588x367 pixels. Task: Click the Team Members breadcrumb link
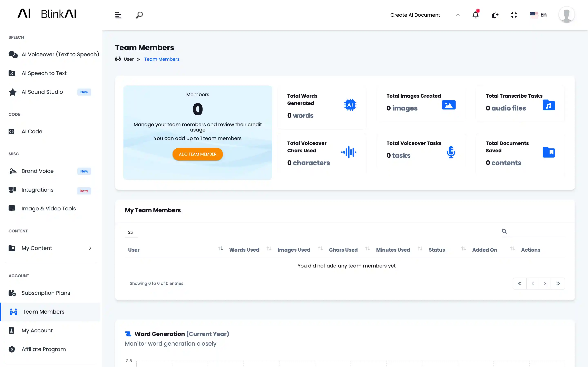(x=161, y=59)
